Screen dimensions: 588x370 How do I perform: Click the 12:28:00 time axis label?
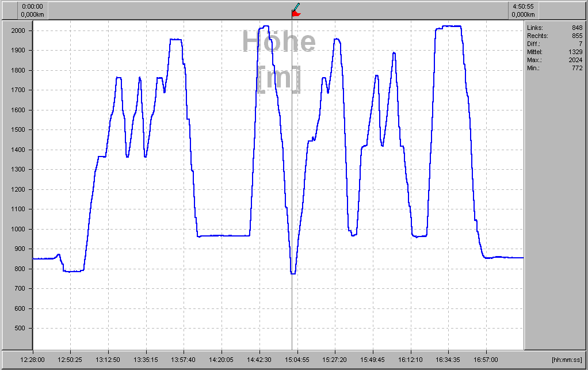[33, 360]
